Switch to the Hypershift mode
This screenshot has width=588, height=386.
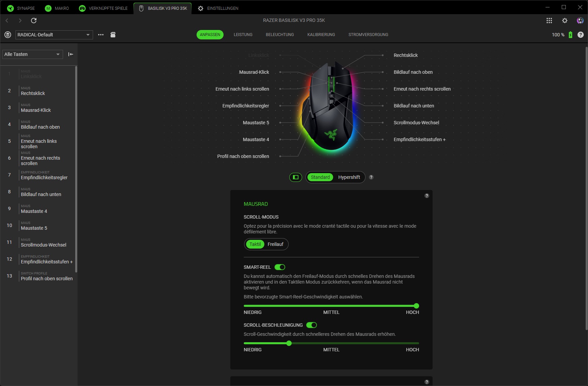coord(349,177)
